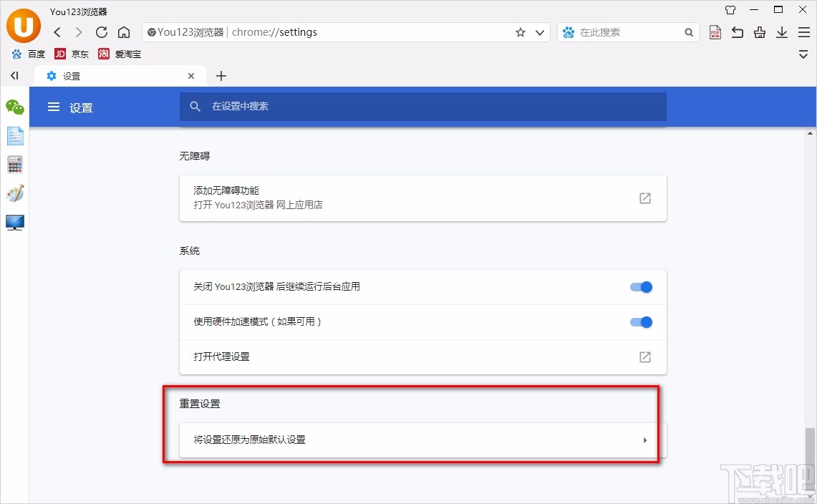Disable running background apps after closing browser
Viewport: 817px width, 504px height.
point(641,286)
